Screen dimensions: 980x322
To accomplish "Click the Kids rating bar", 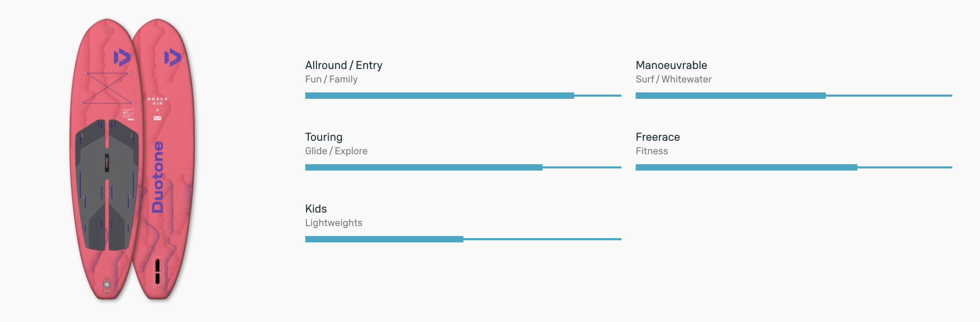I will pyautogui.click(x=463, y=239).
